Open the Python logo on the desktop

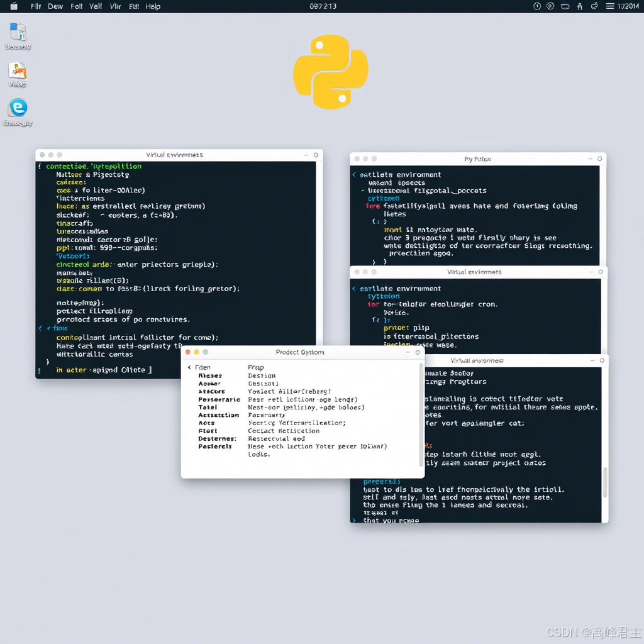(330, 71)
